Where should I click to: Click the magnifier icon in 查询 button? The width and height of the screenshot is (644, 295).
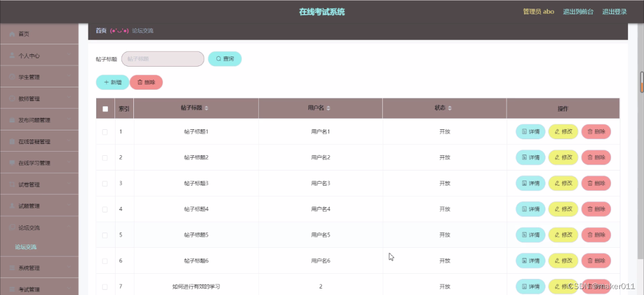click(x=218, y=59)
